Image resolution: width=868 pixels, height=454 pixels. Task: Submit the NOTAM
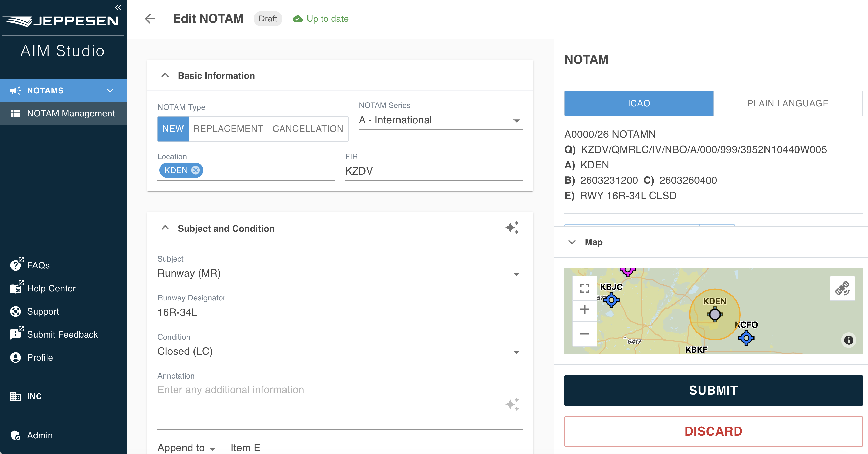coord(713,390)
